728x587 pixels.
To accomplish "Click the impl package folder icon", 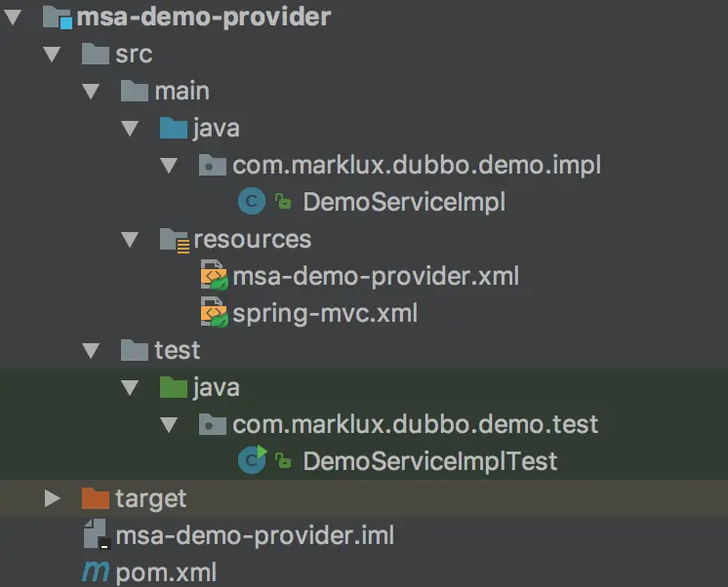I will click(212, 165).
